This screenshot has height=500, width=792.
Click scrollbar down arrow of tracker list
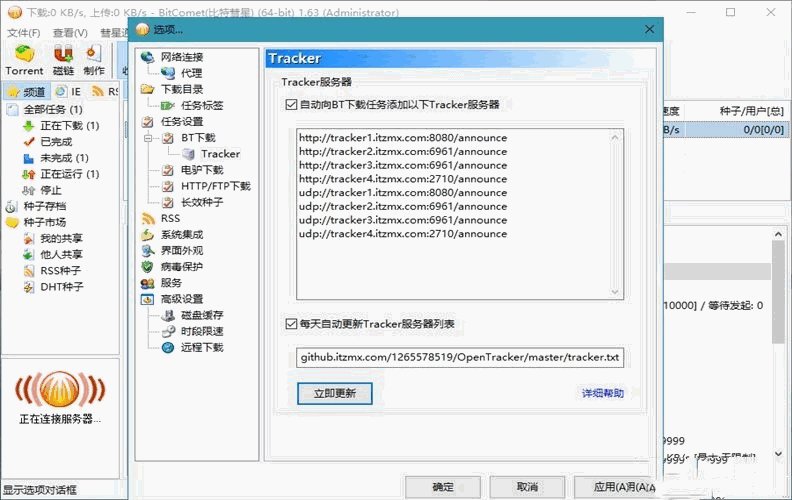point(615,291)
